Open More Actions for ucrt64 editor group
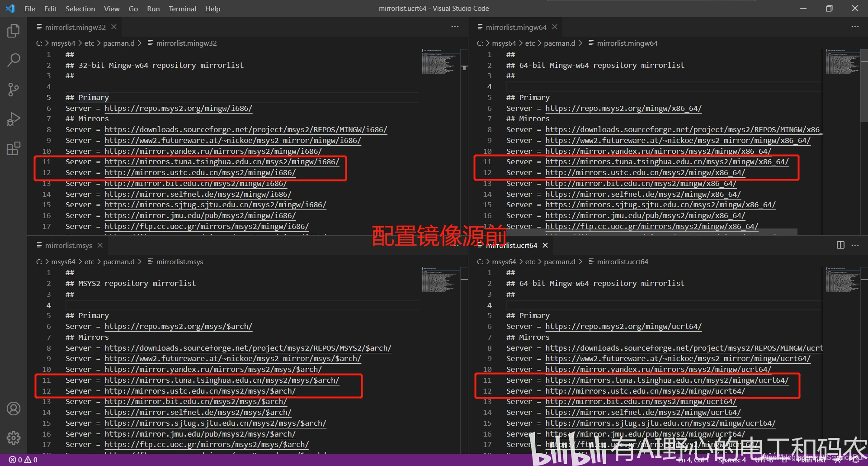Viewport: 868px width, 466px height. 855,245
